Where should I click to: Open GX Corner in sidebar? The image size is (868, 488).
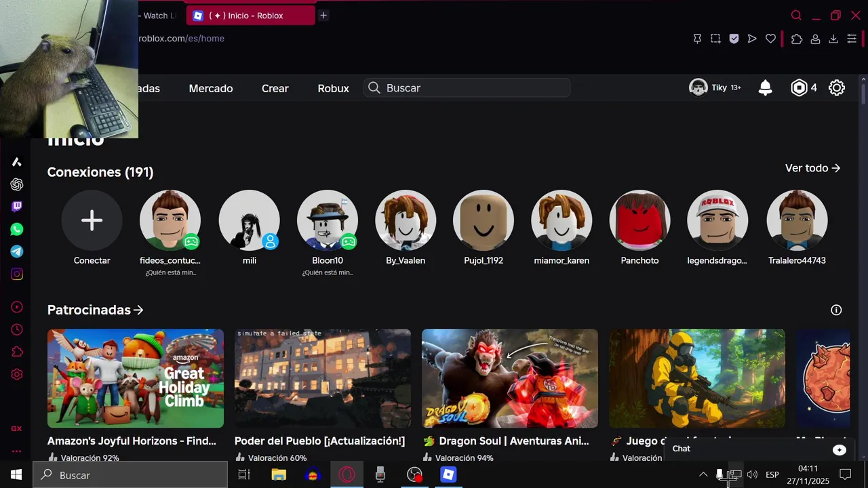pyautogui.click(x=16, y=428)
